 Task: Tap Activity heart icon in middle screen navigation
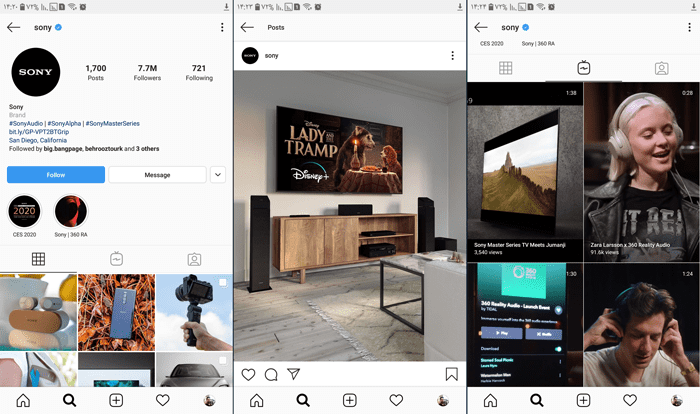(396, 400)
